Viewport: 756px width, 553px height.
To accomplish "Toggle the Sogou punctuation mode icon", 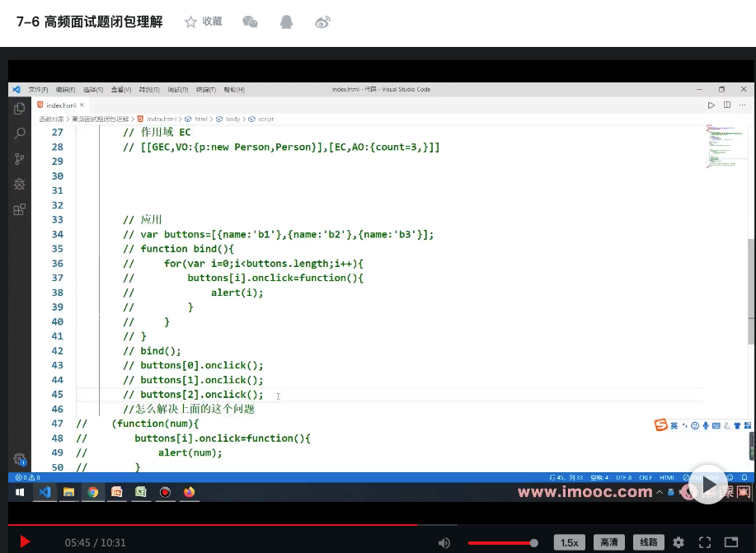I will click(x=684, y=426).
